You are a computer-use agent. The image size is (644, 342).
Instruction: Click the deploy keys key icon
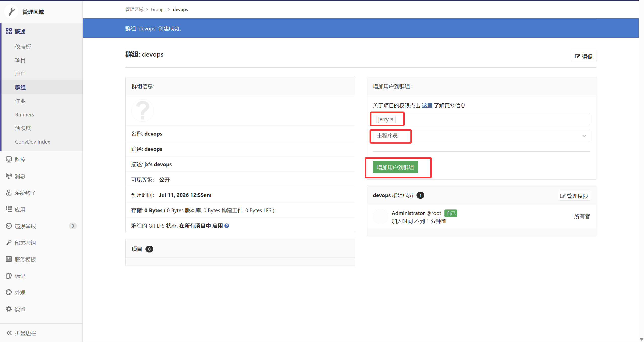pyautogui.click(x=9, y=242)
